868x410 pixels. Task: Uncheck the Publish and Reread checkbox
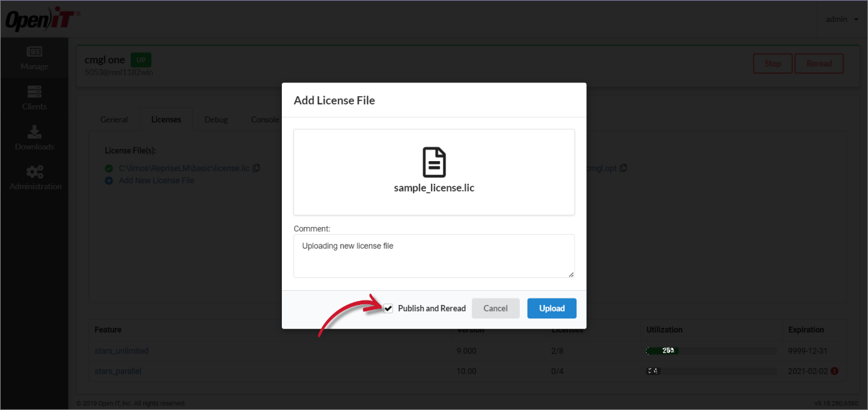[x=388, y=309]
